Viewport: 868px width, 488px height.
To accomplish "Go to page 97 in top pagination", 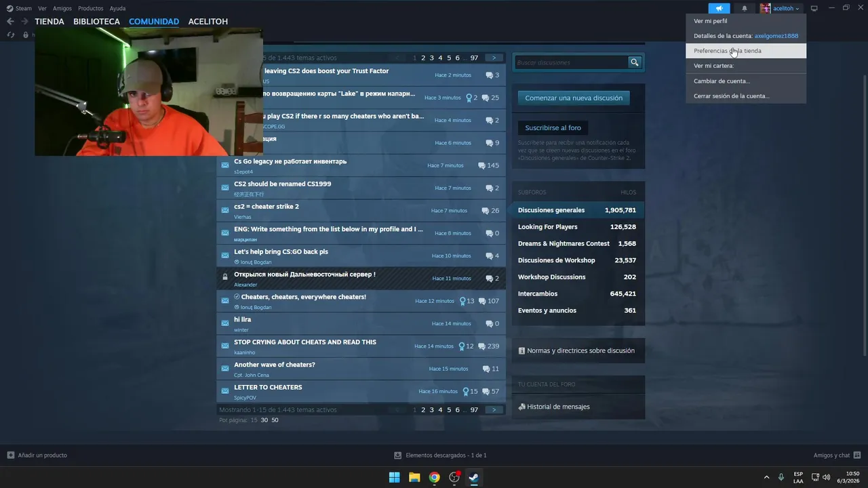I will 474,58.
